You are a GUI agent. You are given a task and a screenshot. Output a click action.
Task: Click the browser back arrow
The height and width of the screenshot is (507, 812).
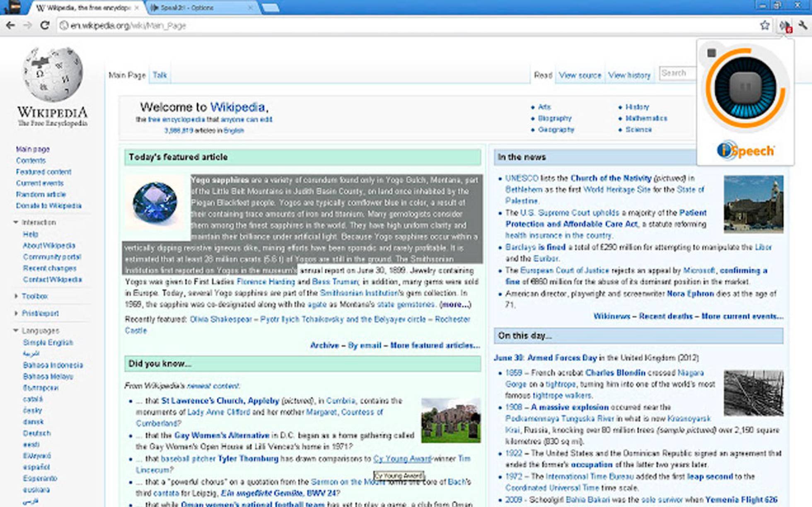(x=10, y=25)
